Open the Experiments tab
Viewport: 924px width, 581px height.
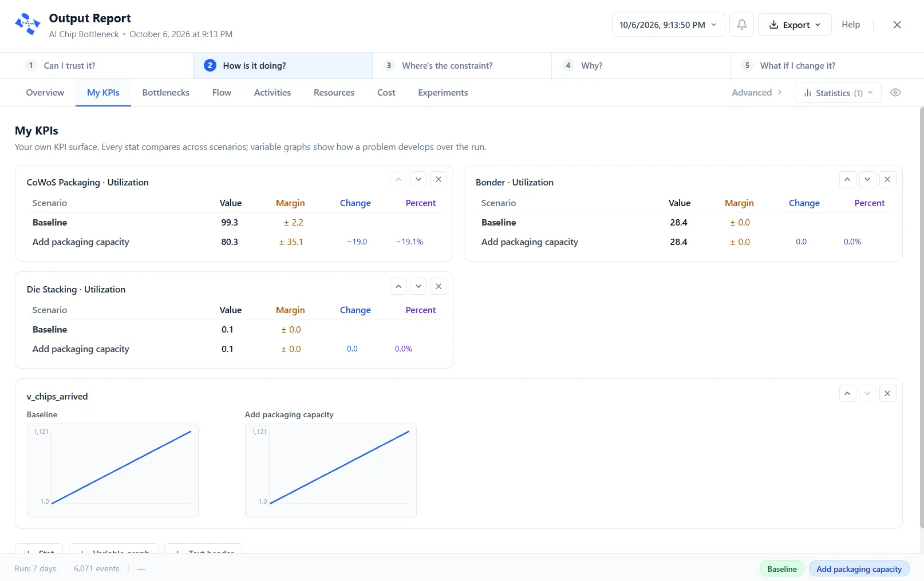point(443,93)
